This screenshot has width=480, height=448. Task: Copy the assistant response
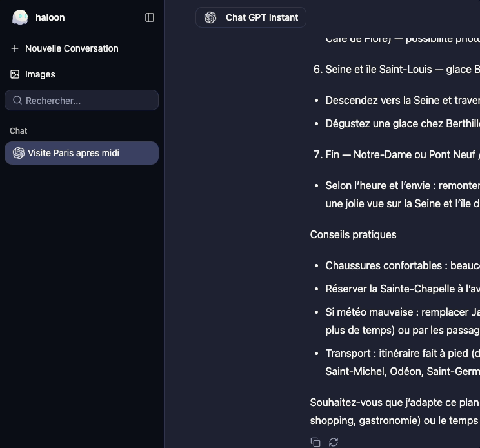point(315,442)
